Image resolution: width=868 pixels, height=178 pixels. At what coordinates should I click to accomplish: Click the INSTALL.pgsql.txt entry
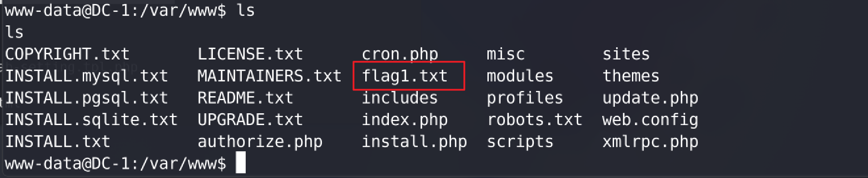click(86, 98)
